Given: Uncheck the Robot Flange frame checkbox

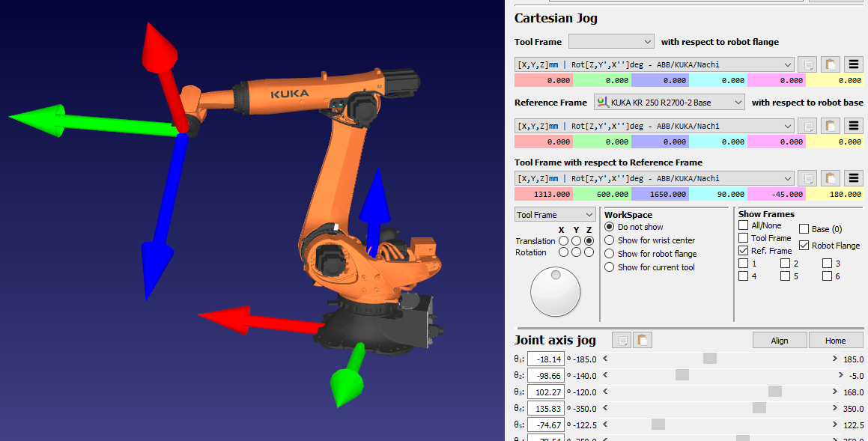Looking at the screenshot, I should coord(804,246).
